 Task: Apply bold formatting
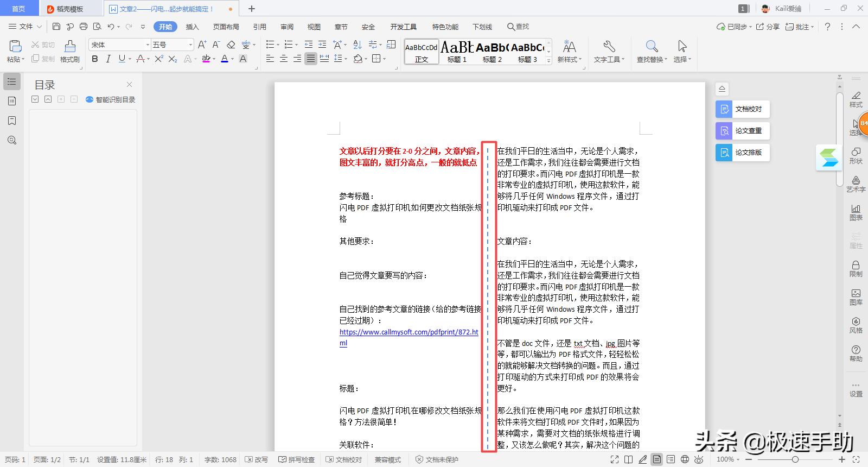point(95,59)
